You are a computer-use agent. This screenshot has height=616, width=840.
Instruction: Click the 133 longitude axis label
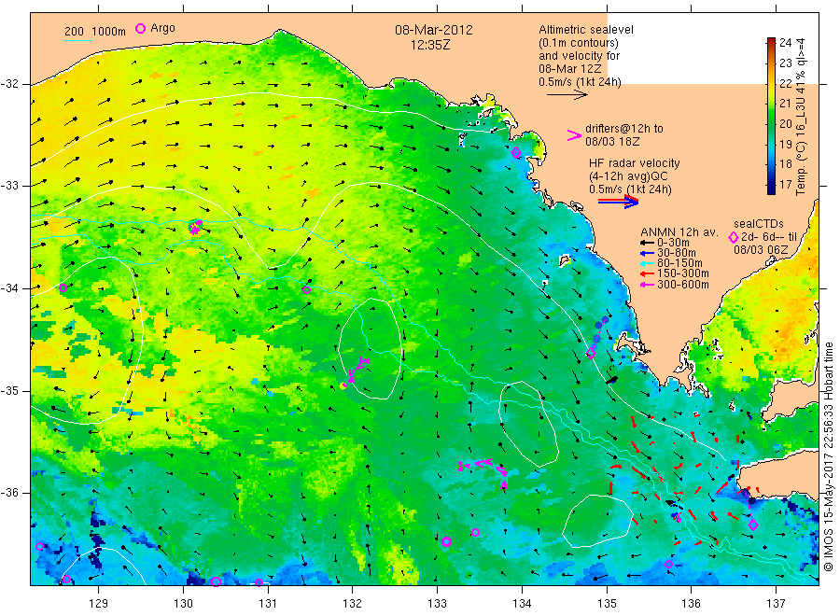[x=437, y=603]
